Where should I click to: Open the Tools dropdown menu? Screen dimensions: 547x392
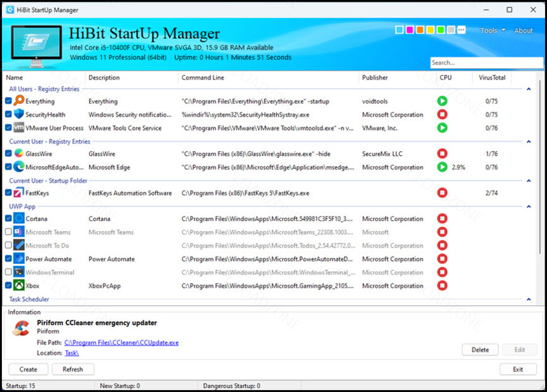coord(492,31)
